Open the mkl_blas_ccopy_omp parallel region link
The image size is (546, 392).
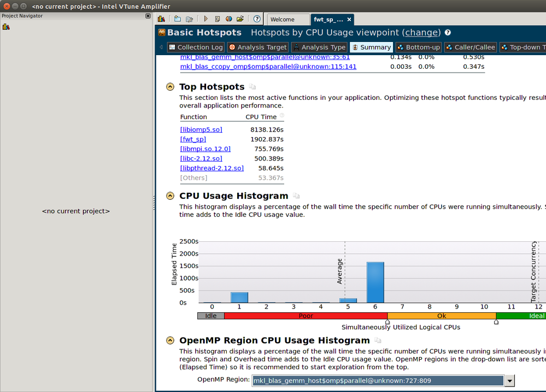(268, 67)
